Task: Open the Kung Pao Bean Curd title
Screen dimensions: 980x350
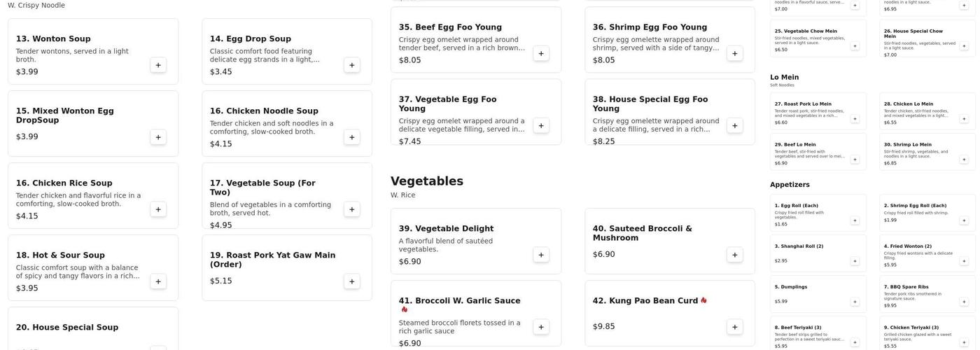Action: pyautogui.click(x=645, y=301)
